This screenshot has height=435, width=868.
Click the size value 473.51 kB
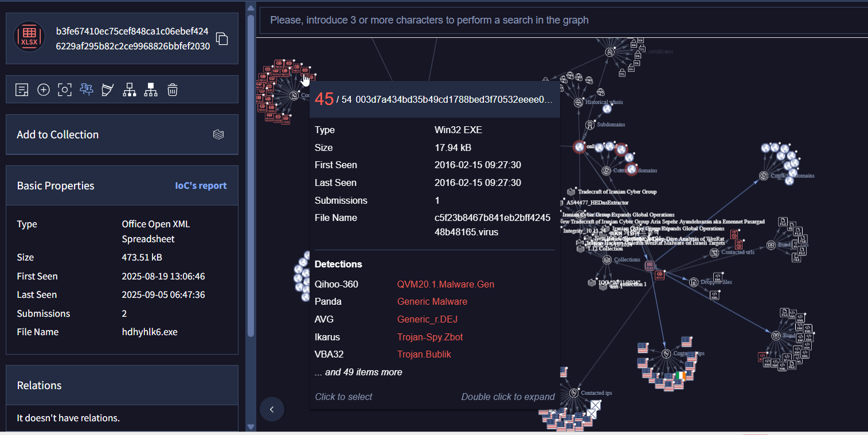[143, 257]
